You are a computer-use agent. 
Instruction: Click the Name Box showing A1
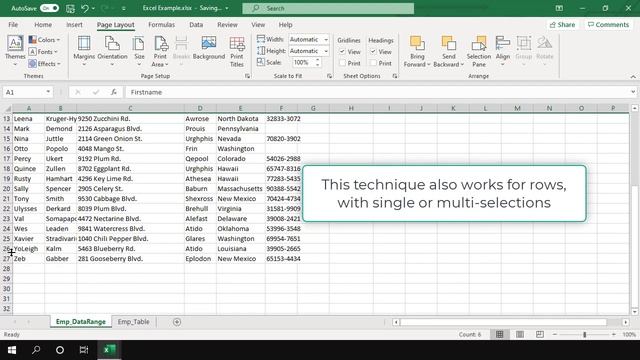pos(24,92)
